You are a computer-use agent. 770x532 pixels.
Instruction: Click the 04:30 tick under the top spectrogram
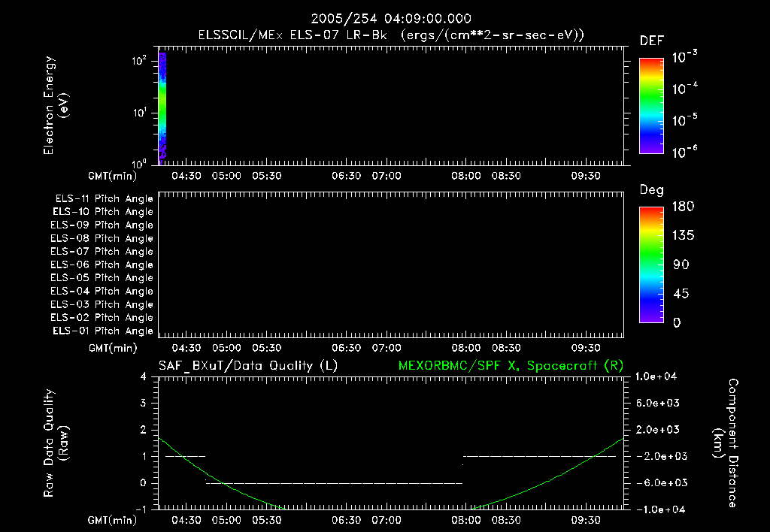coord(186,176)
